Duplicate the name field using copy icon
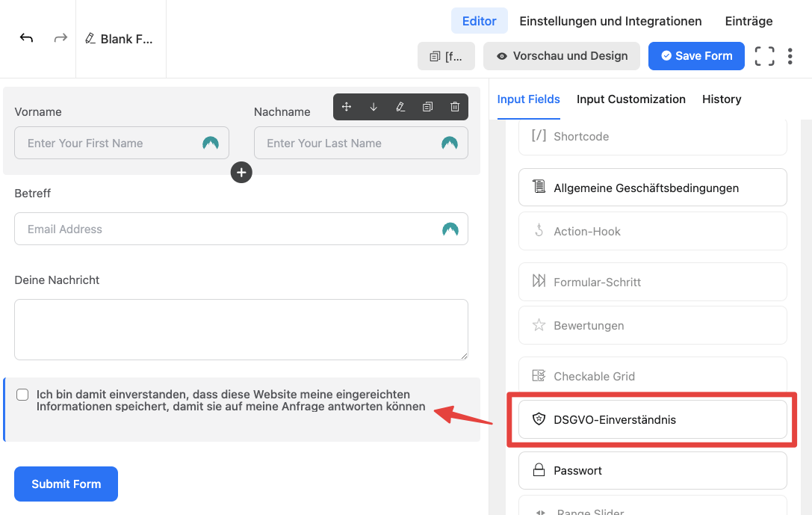 tap(427, 107)
